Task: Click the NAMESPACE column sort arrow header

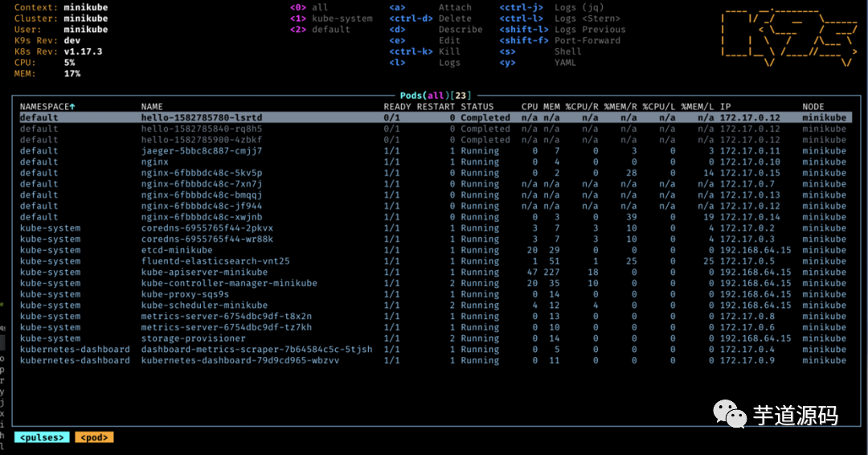Action: pyautogui.click(x=47, y=106)
